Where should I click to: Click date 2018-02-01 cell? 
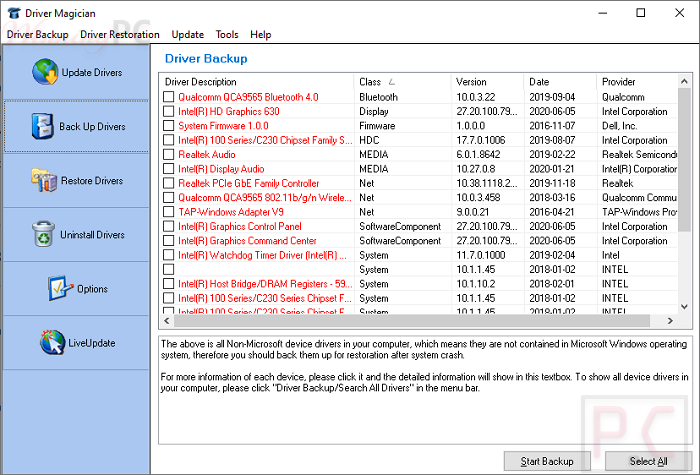552,283
